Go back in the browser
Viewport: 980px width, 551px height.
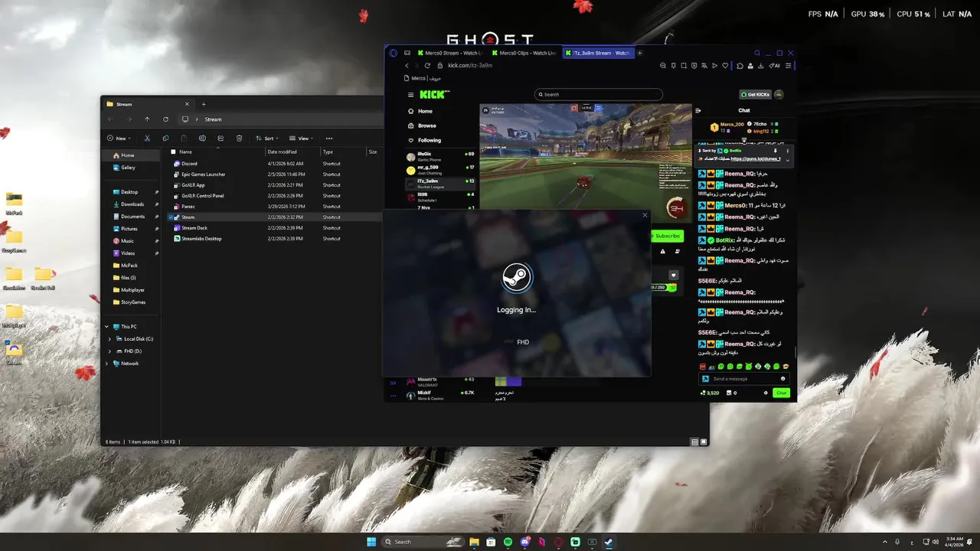(x=407, y=66)
